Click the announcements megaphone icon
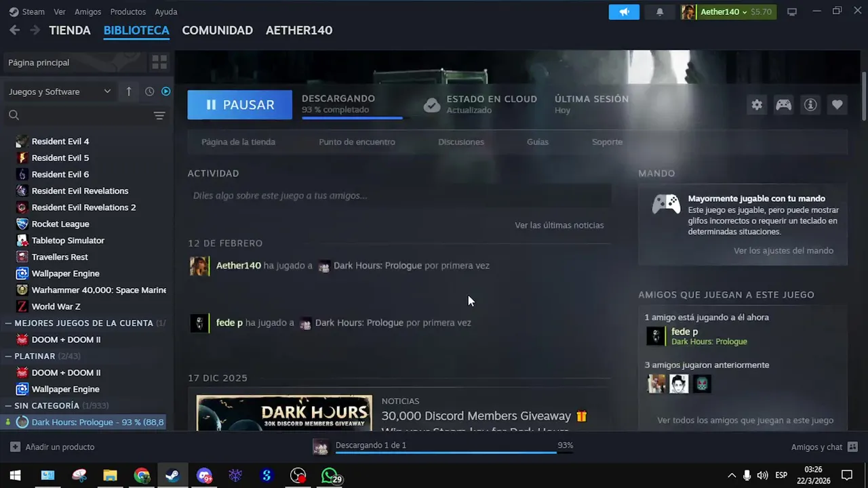Image resolution: width=868 pixels, height=488 pixels. (x=624, y=12)
